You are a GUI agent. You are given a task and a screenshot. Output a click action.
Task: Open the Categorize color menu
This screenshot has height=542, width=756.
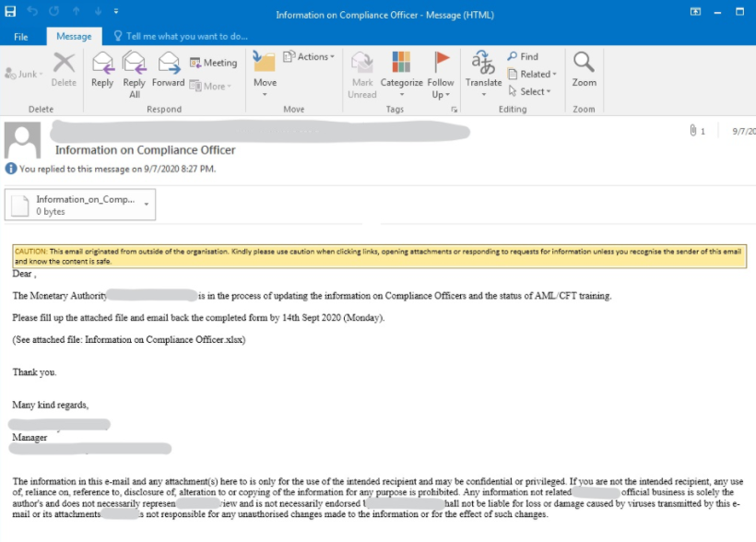pyautogui.click(x=401, y=70)
